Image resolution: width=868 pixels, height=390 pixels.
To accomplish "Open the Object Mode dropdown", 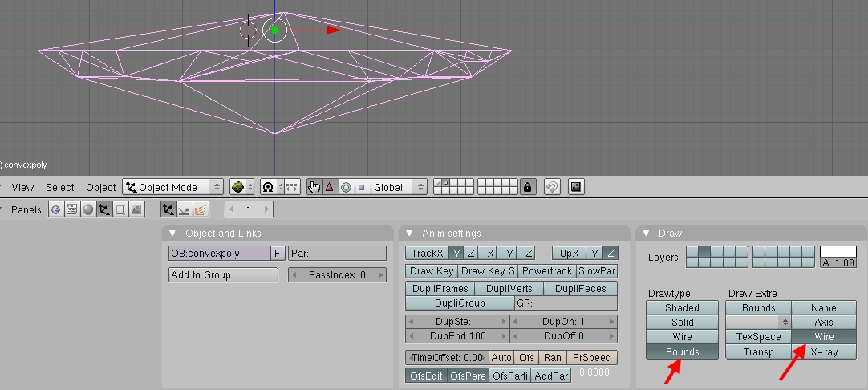I will [x=172, y=187].
